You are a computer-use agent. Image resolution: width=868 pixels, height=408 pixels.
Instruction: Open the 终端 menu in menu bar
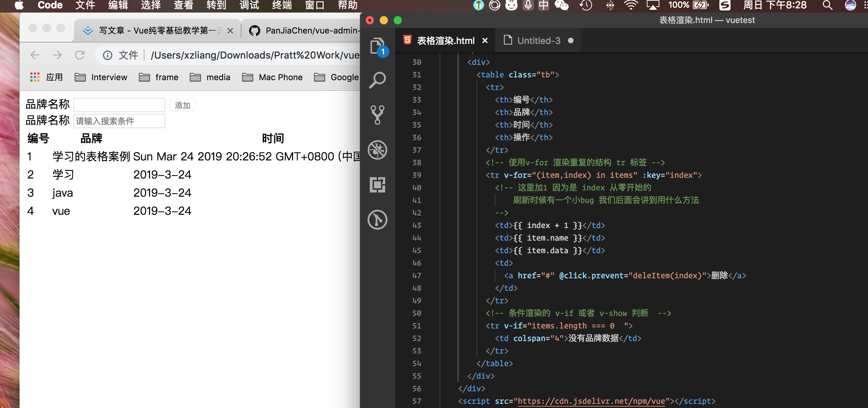(282, 5)
